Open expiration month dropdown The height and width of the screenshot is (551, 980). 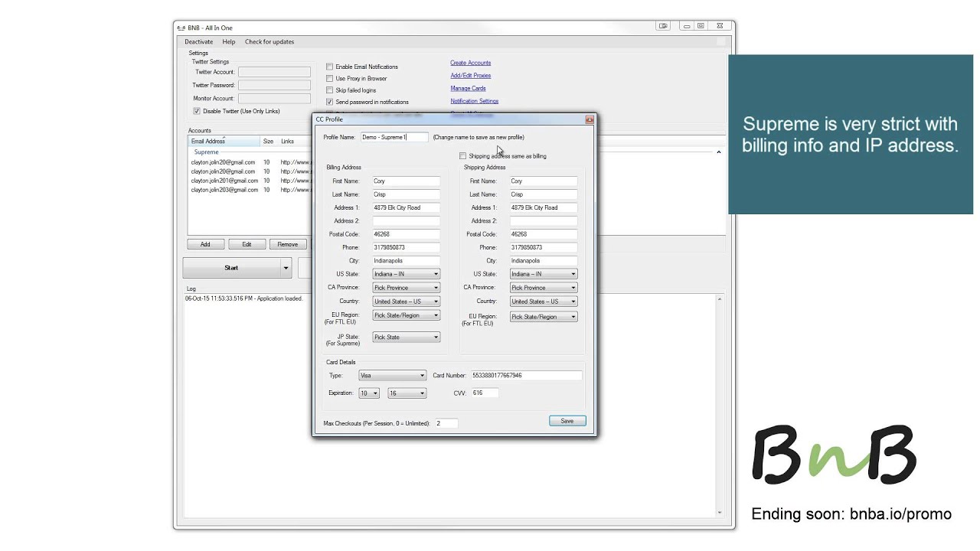[x=369, y=393]
